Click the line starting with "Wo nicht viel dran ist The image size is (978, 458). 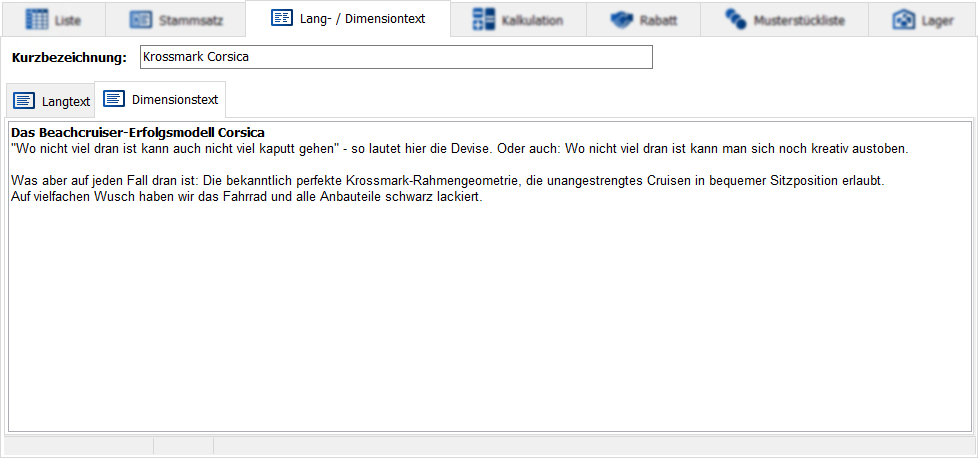(x=460, y=149)
